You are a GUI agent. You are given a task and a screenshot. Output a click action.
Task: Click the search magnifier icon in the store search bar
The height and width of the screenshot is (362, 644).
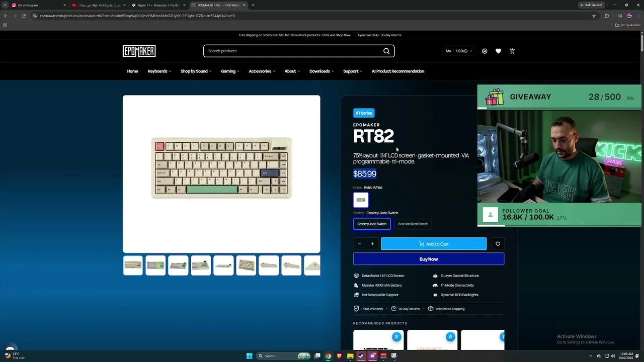(x=386, y=51)
